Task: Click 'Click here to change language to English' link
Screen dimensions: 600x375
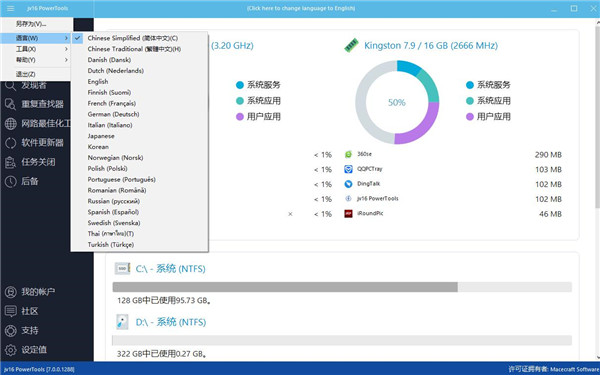Action: pyautogui.click(x=300, y=8)
